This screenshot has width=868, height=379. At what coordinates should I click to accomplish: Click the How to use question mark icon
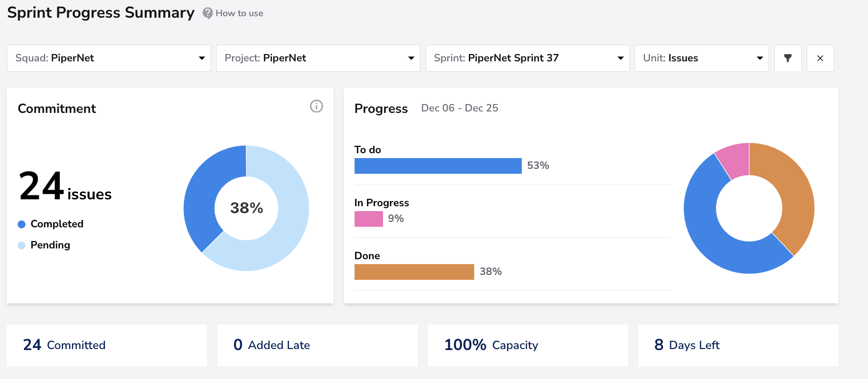pyautogui.click(x=207, y=13)
